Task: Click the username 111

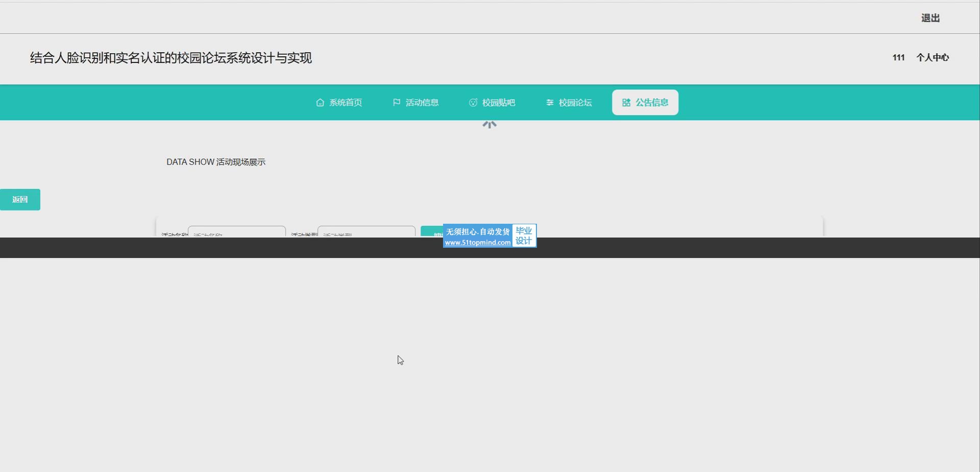Action: click(x=898, y=58)
